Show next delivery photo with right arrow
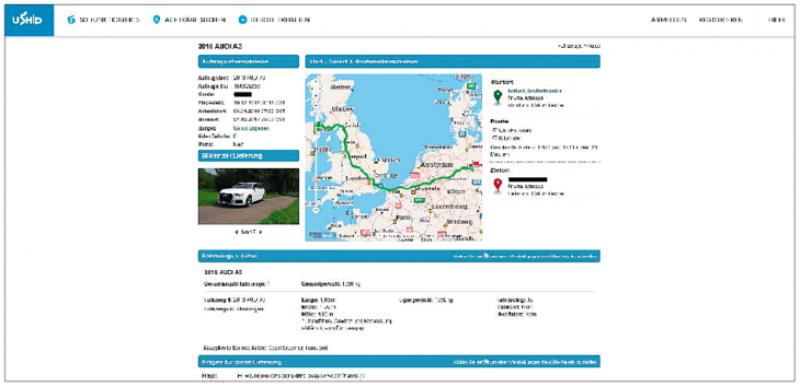Screen dimensions: 800x387 coord(261,232)
